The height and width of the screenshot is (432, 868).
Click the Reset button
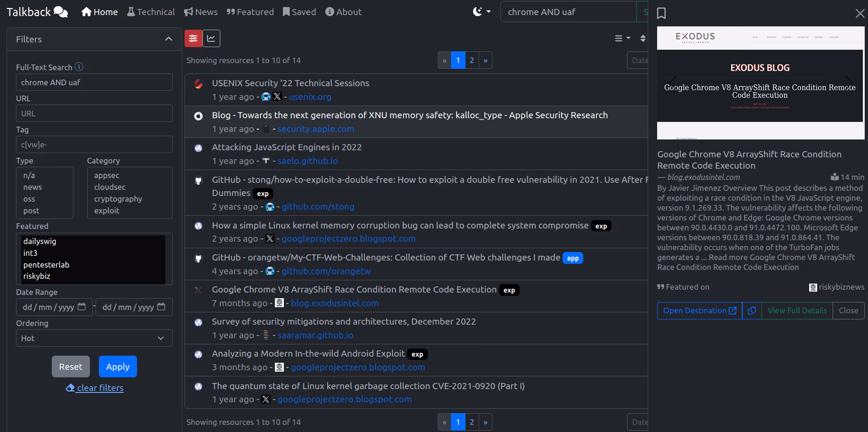71,367
